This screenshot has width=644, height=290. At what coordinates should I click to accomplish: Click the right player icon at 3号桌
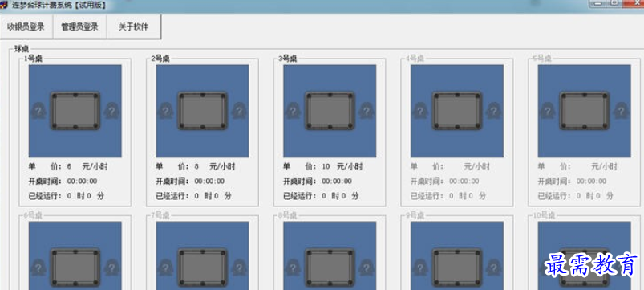(x=367, y=111)
